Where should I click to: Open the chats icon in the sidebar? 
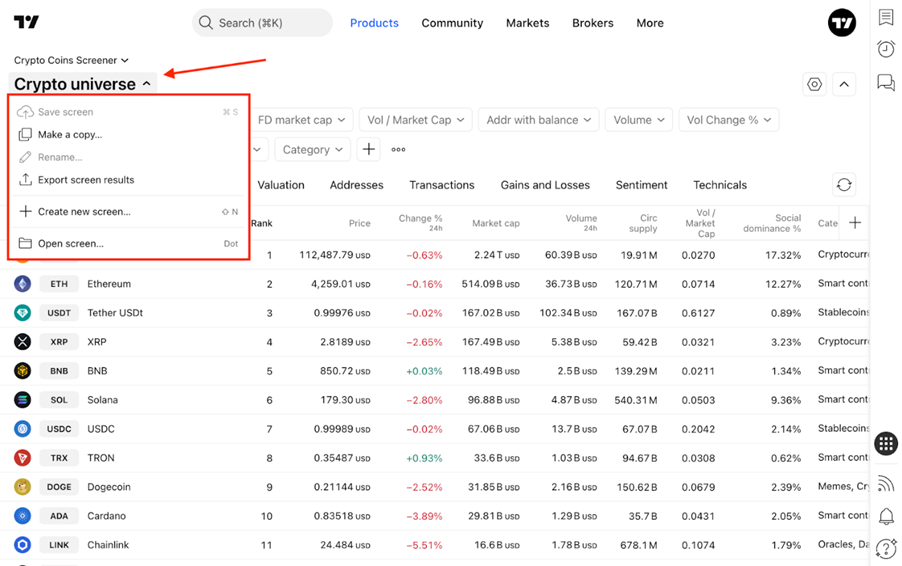tap(886, 82)
